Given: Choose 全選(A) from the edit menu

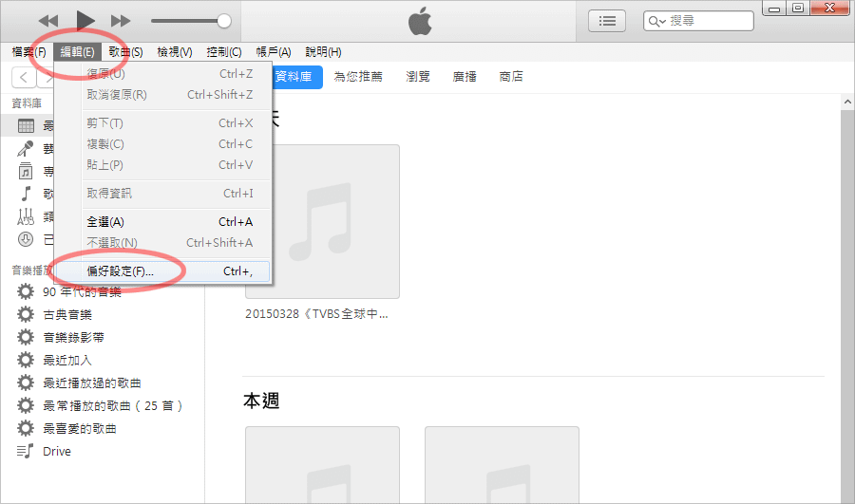Looking at the screenshot, I should 162,222.
